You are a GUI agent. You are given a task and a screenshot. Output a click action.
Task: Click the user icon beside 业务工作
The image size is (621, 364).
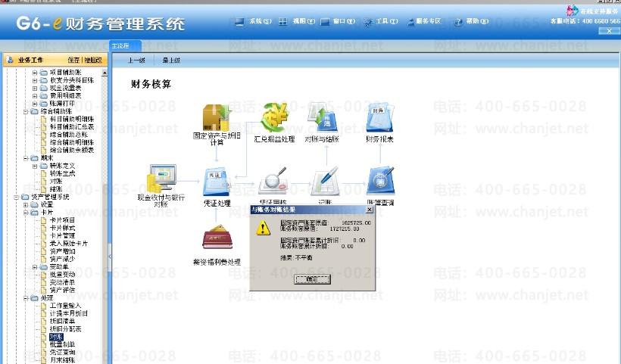(x=11, y=60)
